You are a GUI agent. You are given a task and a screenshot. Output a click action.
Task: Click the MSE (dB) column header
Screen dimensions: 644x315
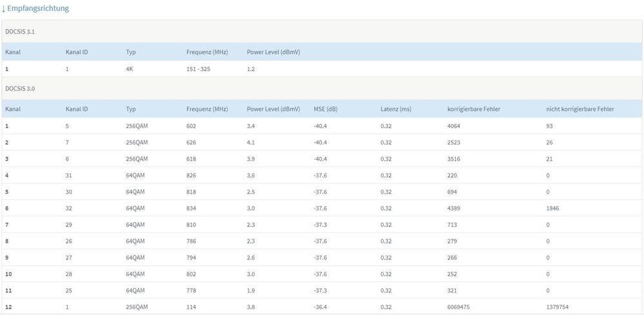point(326,109)
